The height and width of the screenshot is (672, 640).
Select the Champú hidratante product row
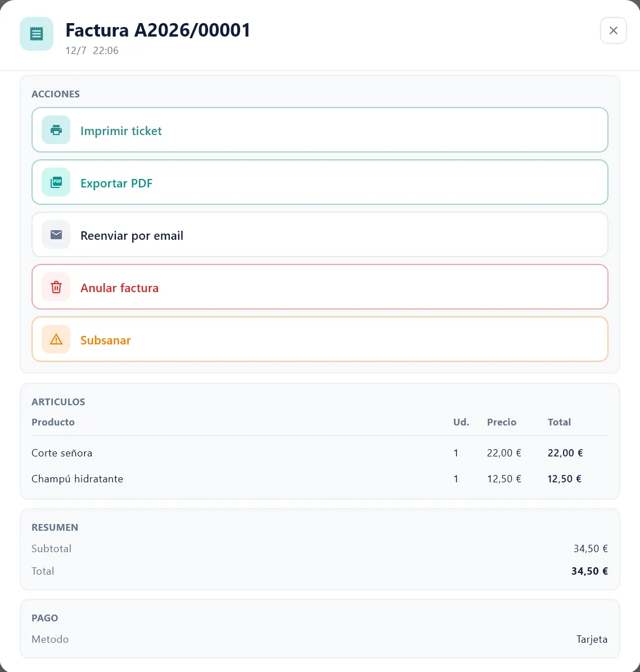[x=320, y=479]
